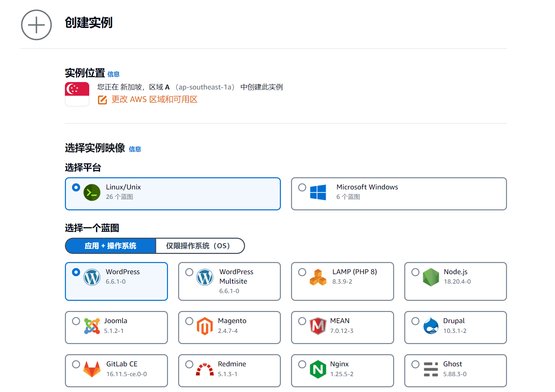Select the LAMP (PHP 8) blueprint radio button
The width and height of the screenshot is (555, 392).
(302, 272)
